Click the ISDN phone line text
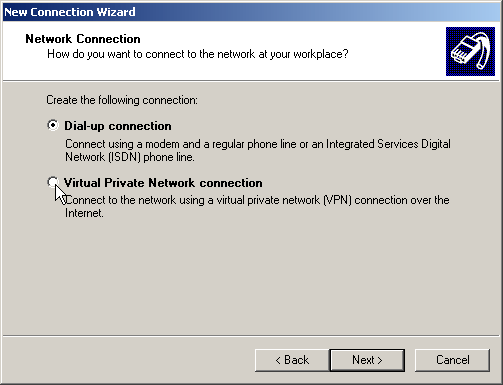The image size is (503, 385). click(x=130, y=157)
